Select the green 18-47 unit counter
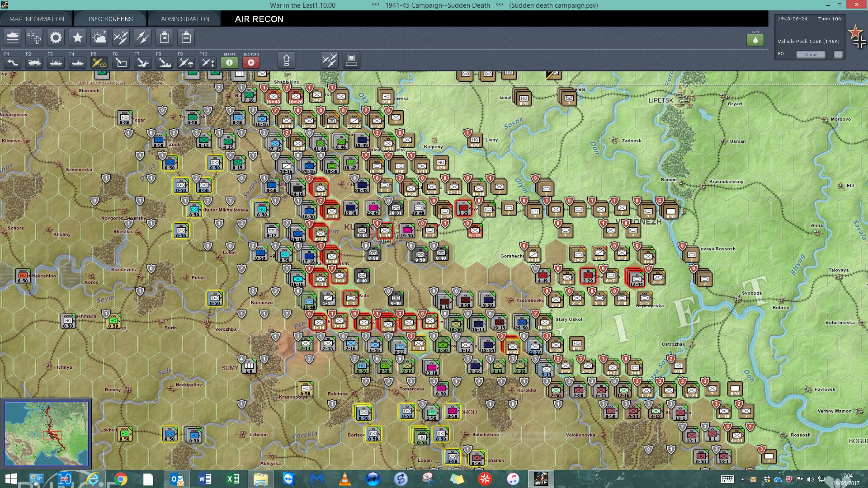Image resolution: width=868 pixels, height=488 pixels. [350, 163]
